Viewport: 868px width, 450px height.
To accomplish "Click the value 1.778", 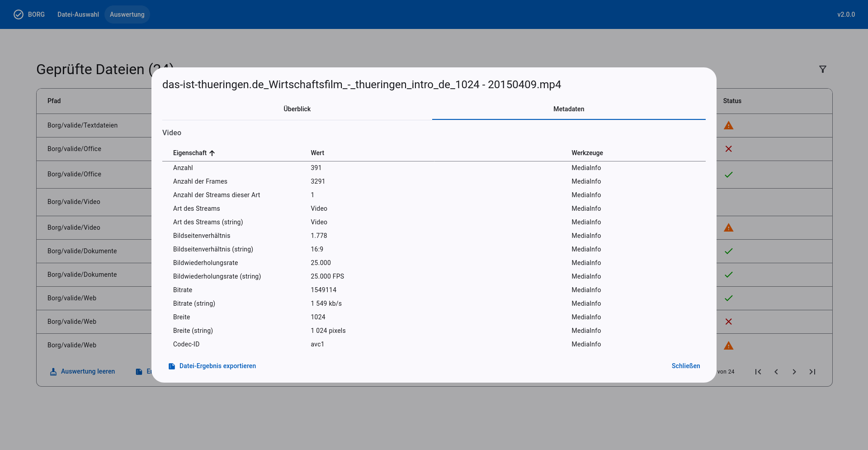I will (319, 236).
